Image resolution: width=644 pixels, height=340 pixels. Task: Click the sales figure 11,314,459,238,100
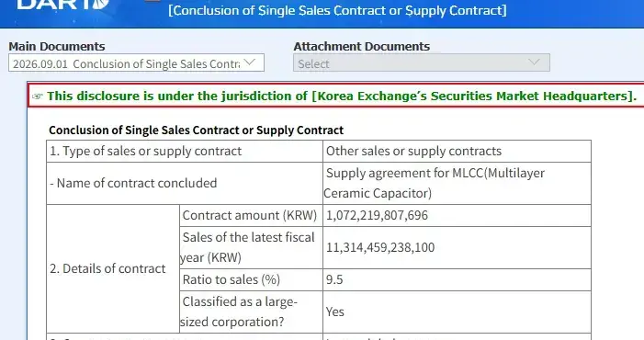coord(380,247)
